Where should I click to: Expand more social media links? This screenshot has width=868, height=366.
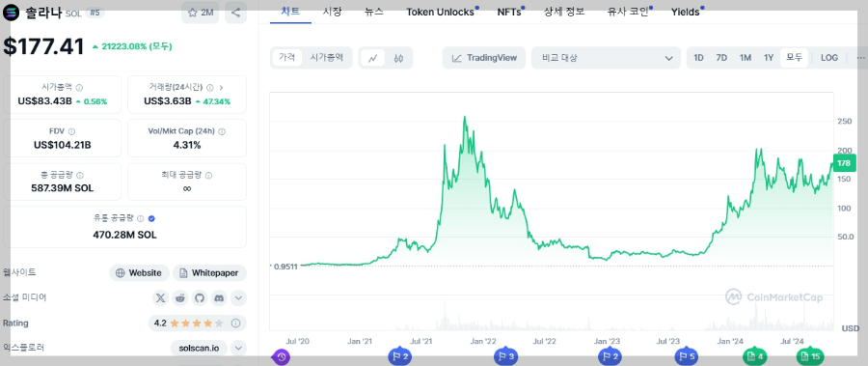(238, 298)
